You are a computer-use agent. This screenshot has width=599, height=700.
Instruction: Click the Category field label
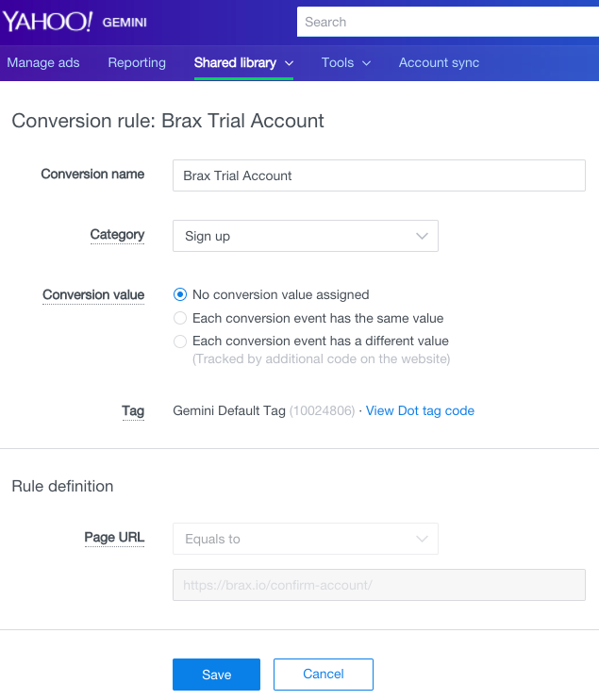117,235
